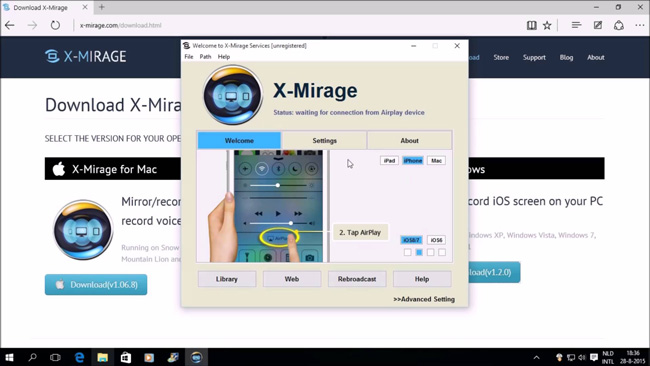
Task: Open the Path menu
Action: 205,57
